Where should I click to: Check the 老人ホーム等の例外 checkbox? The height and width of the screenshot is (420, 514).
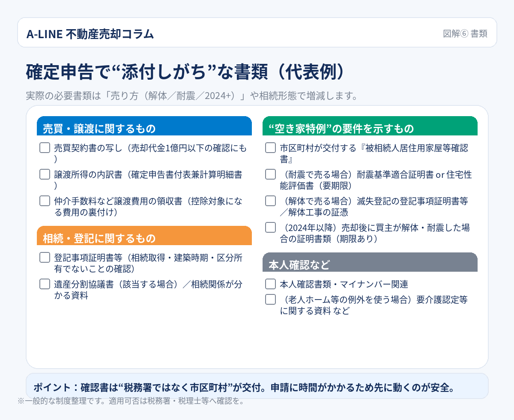coord(270,300)
